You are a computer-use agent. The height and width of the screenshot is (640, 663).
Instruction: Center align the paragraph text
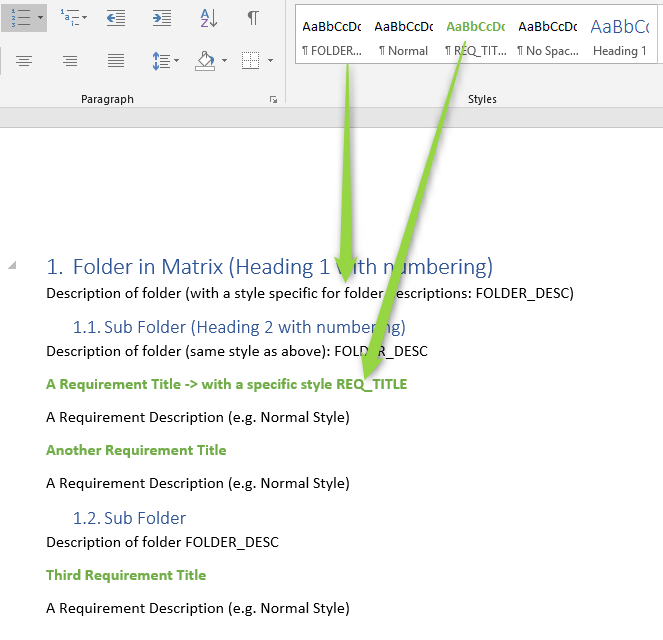(x=23, y=61)
